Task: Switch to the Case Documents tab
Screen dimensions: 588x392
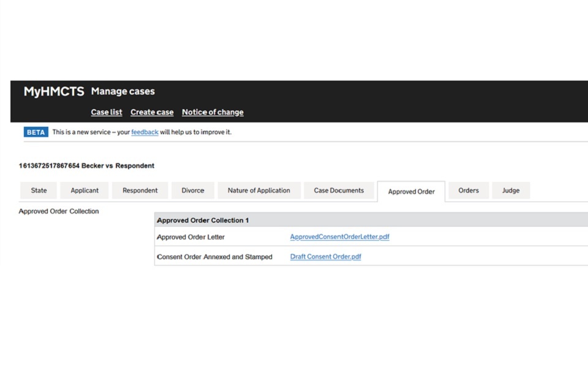Action: pyautogui.click(x=339, y=190)
